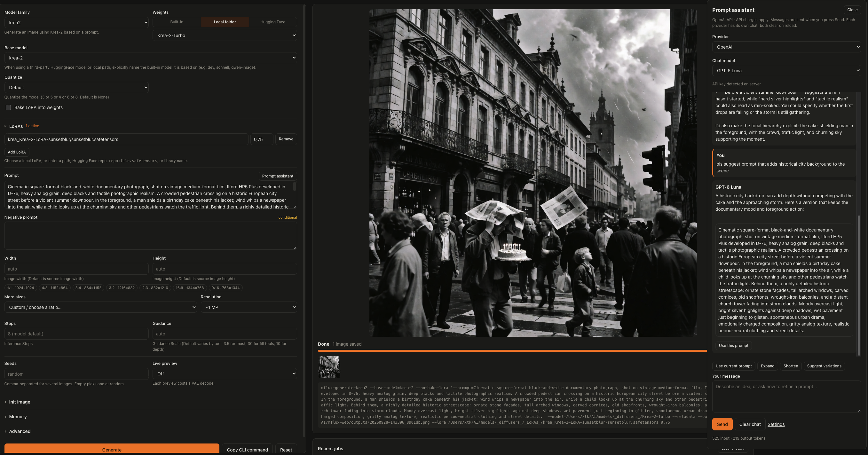This screenshot has height=455, width=868.
Task: Choose the 9:16 · 768×1344 size preset
Action: 225,288
